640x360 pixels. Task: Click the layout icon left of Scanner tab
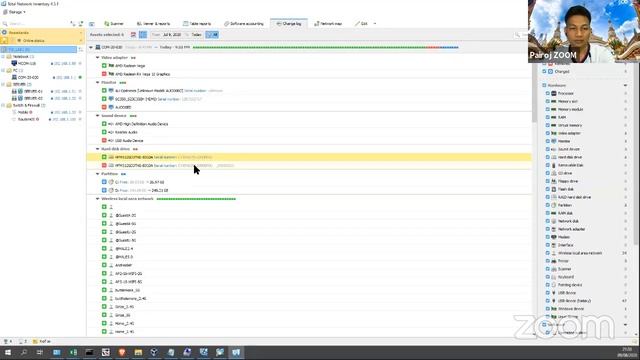tap(91, 24)
